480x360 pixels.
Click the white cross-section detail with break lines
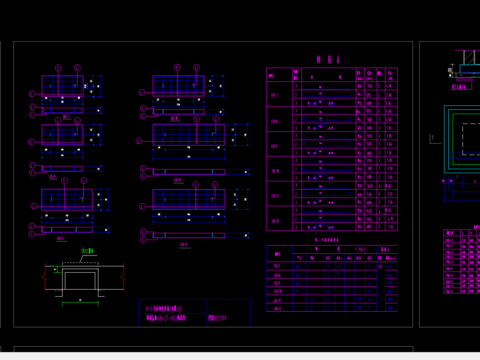(x=84, y=279)
